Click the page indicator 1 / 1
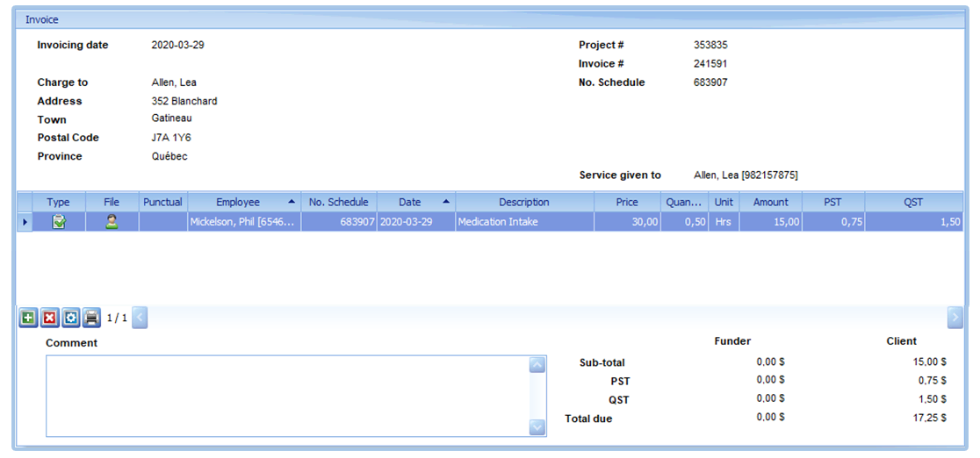Viewport: 980px width, 458px height. click(x=117, y=318)
